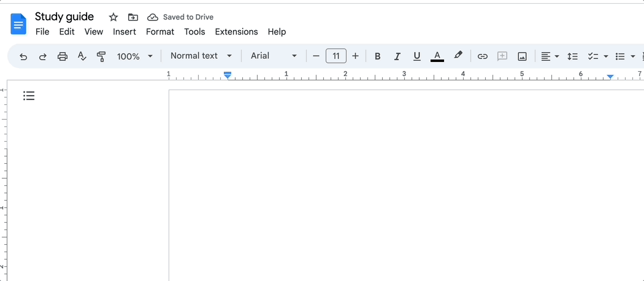This screenshot has width=644, height=281.
Task: Expand the bulleted list options arrow
Action: click(x=633, y=56)
